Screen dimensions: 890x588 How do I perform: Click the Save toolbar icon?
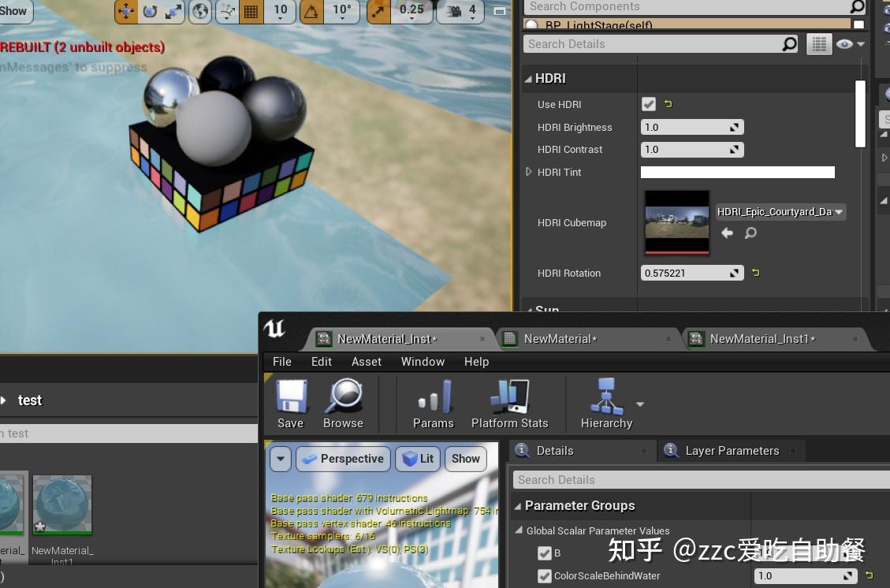[291, 404]
